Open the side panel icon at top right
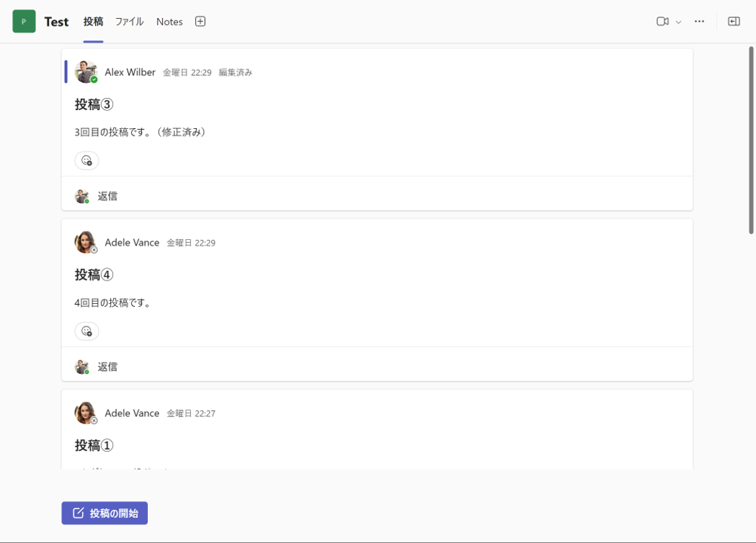Viewport: 756px width, 543px height. 733,21
